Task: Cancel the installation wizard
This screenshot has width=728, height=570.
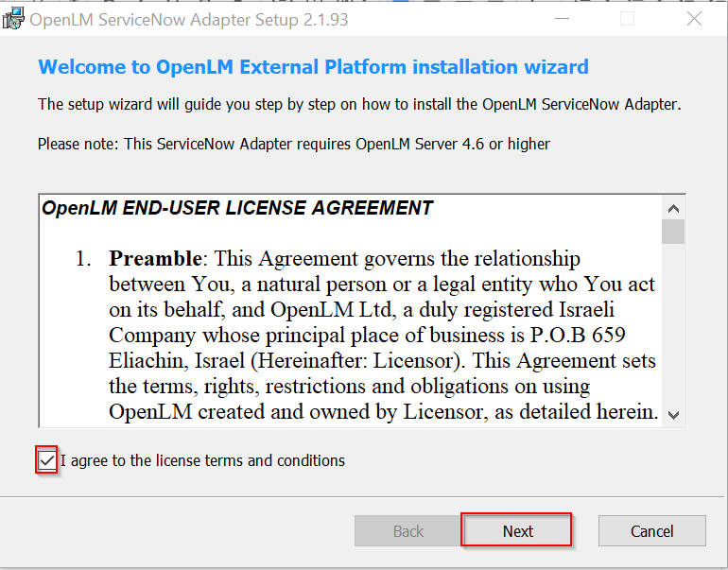Action: (652, 531)
